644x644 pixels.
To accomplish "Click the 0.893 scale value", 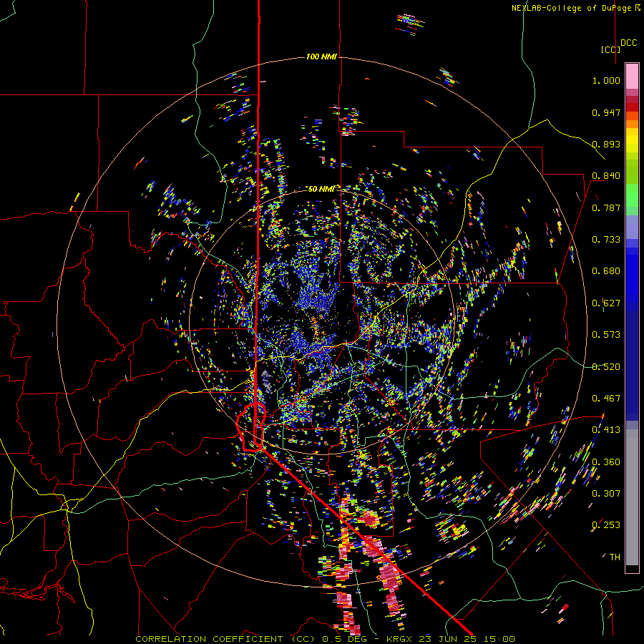I will coord(606,144).
